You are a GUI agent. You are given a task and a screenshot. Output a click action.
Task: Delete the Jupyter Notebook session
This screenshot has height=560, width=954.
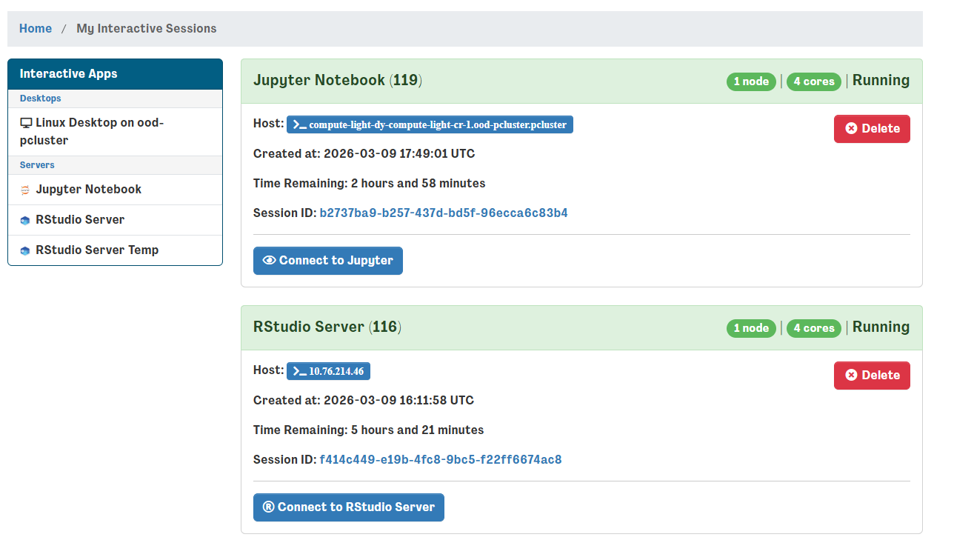click(872, 129)
